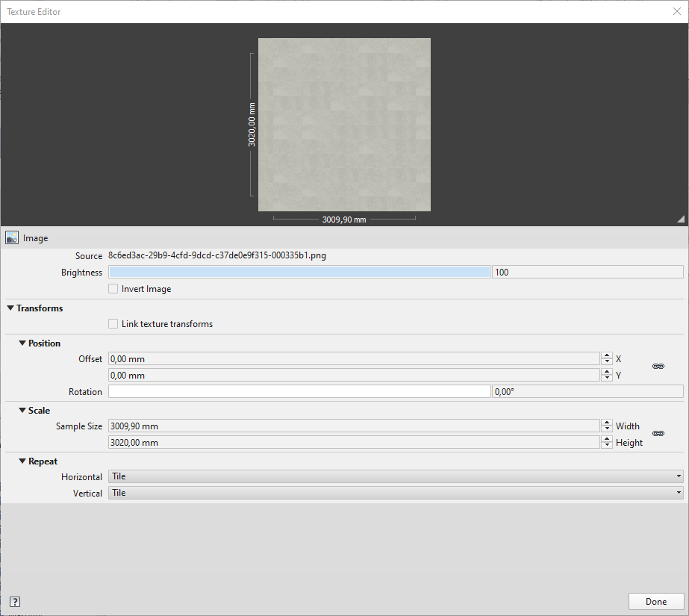Viewport: 689px width, 616px height.
Task: Enable Link texture transforms
Action: point(113,324)
